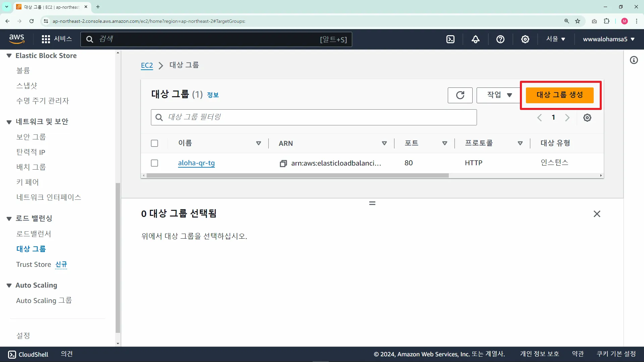
Task: Collapse the Elastic Block Store section
Action: 9,56
